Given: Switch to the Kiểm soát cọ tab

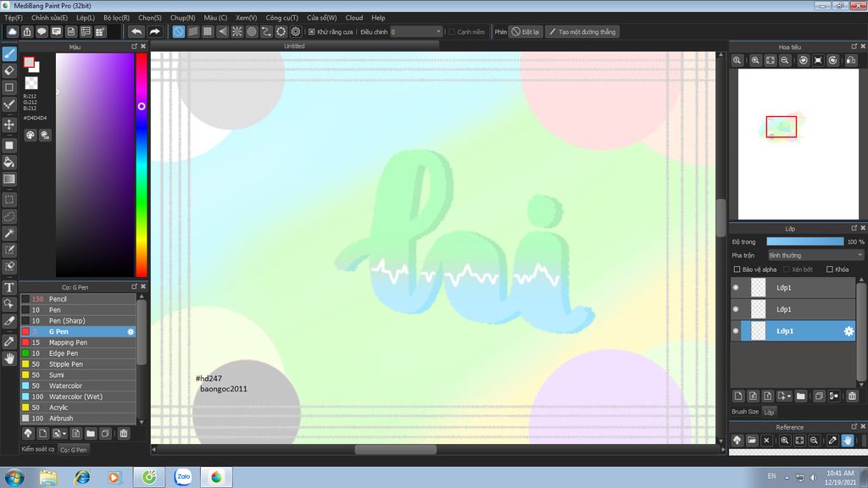Looking at the screenshot, I should point(38,449).
